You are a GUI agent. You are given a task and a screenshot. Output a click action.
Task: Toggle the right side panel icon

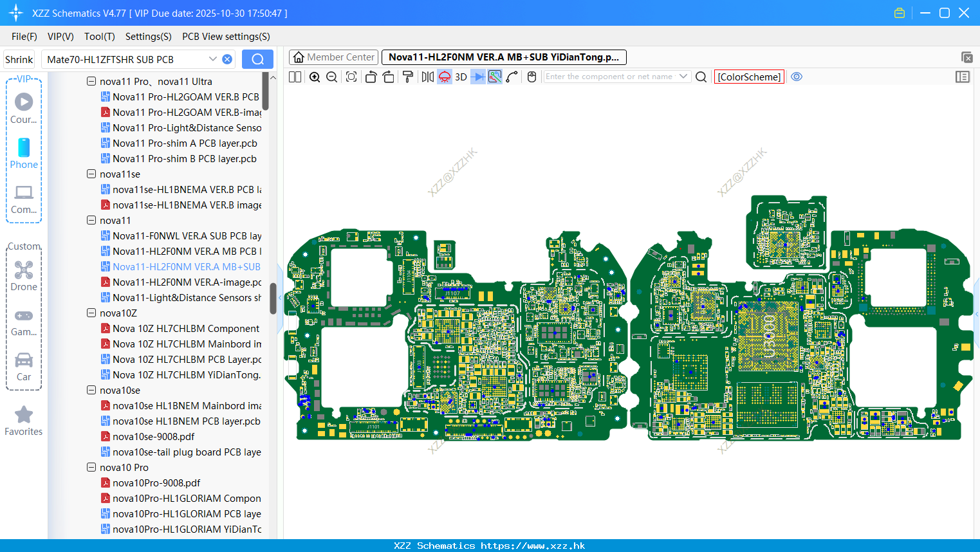tap(963, 77)
